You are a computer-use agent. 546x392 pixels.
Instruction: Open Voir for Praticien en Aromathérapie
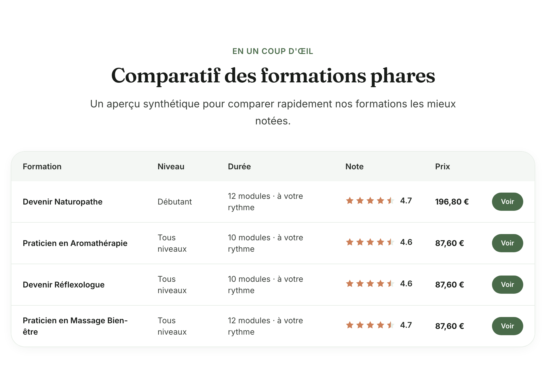coord(507,243)
